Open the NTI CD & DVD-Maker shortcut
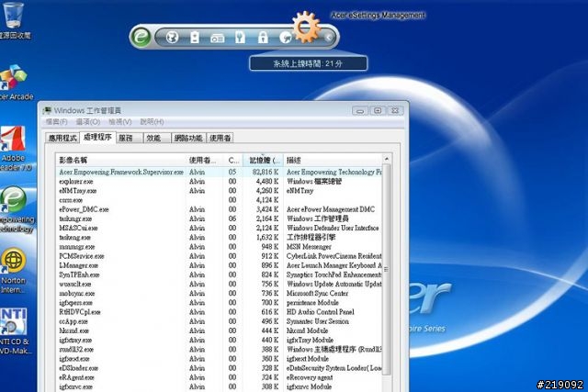The image size is (588, 392). (15, 331)
